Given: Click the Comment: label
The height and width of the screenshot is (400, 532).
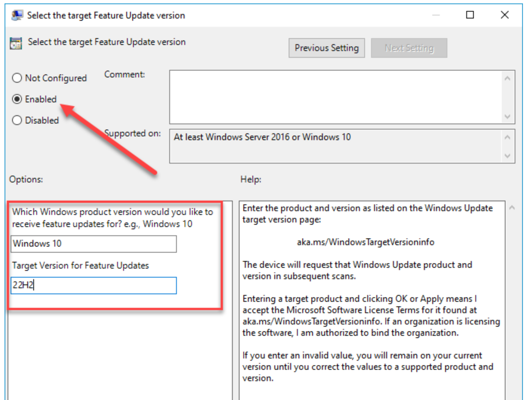Looking at the screenshot, I should (x=125, y=74).
